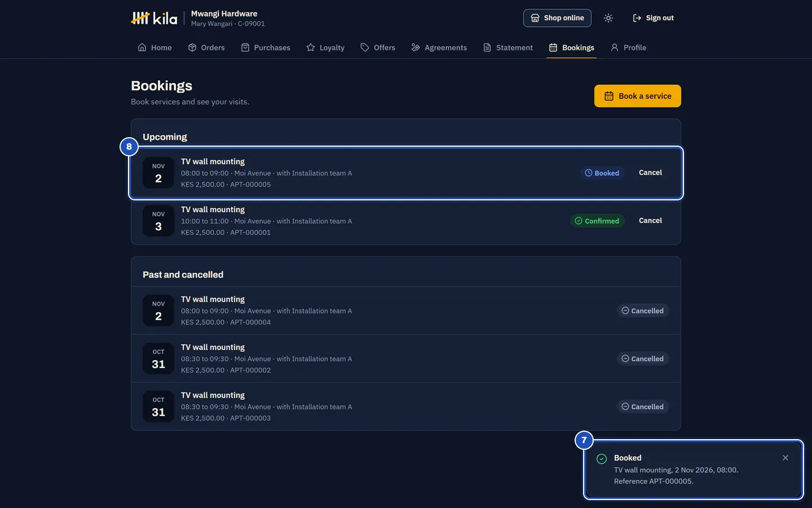Click 'KES 2,500.00 · APT-000004' text
This screenshot has width=812, height=508.
pyautogui.click(x=226, y=322)
